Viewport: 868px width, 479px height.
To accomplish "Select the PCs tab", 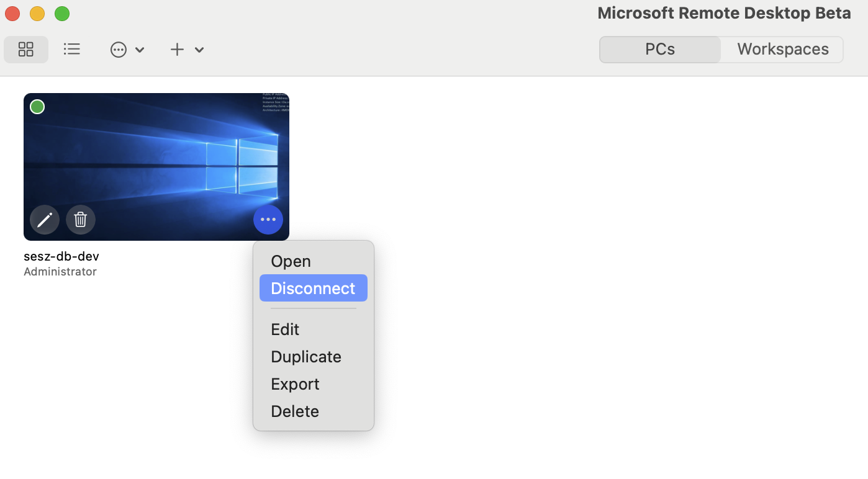I will pyautogui.click(x=659, y=50).
